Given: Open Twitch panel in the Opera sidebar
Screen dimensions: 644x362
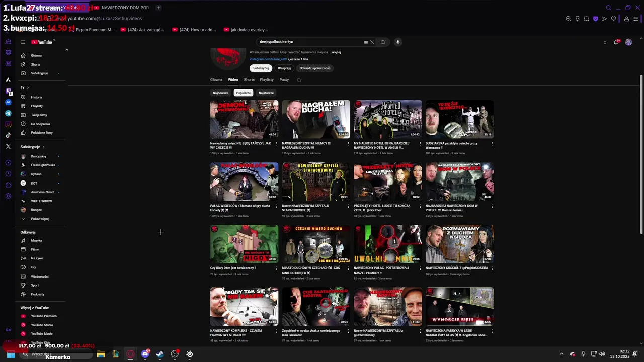Looking at the screenshot, I should pos(8,91).
